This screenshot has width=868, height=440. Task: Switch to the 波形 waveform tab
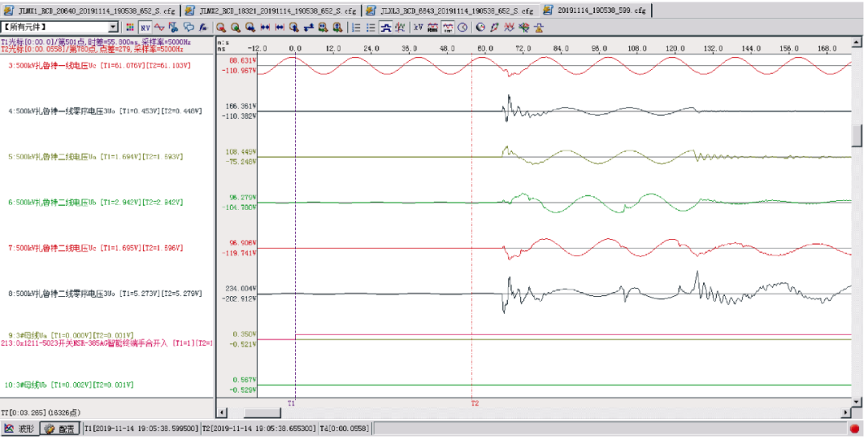(x=20, y=429)
